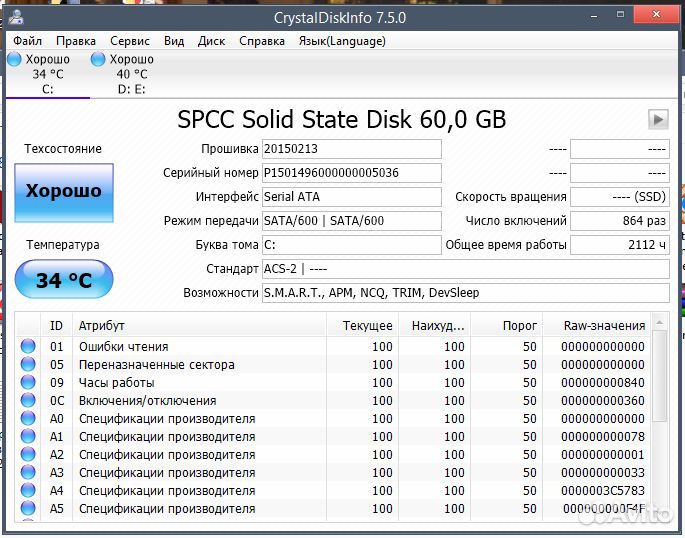685x538 pixels.
Task: Open the Правка menu
Action: tap(76, 41)
